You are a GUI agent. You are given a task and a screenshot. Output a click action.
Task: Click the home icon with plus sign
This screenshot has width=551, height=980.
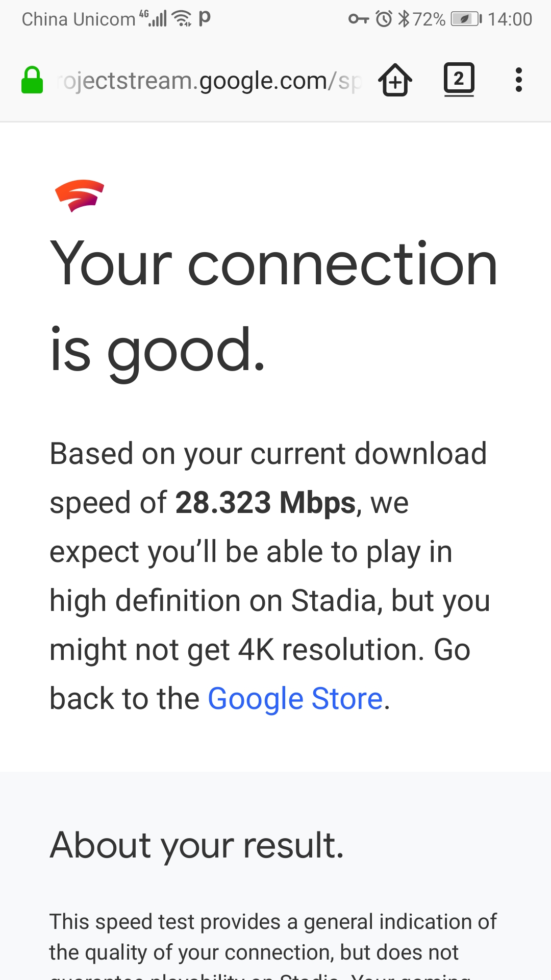[x=395, y=80]
